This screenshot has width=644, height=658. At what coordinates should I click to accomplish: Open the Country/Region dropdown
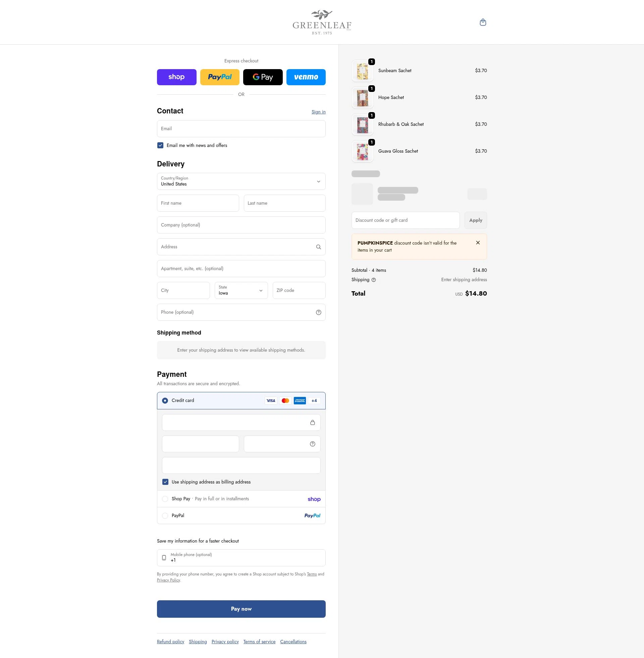point(241,181)
